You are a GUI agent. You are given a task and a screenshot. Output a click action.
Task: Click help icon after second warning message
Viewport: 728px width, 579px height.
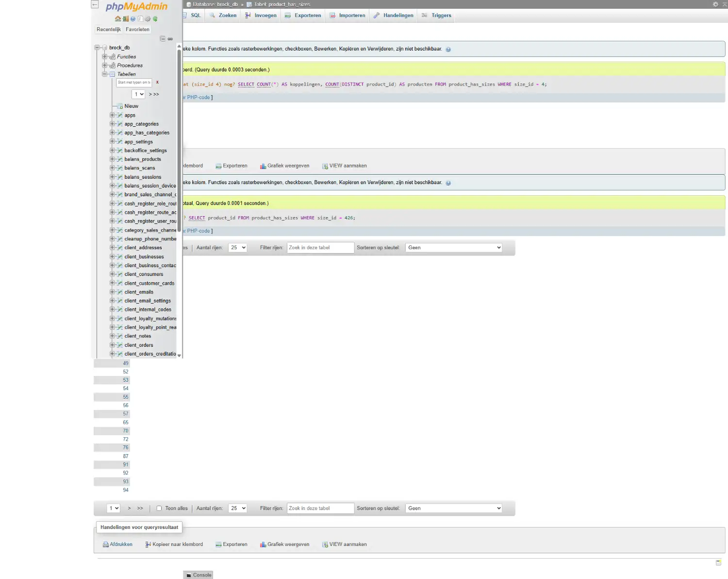tap(448, 183)
